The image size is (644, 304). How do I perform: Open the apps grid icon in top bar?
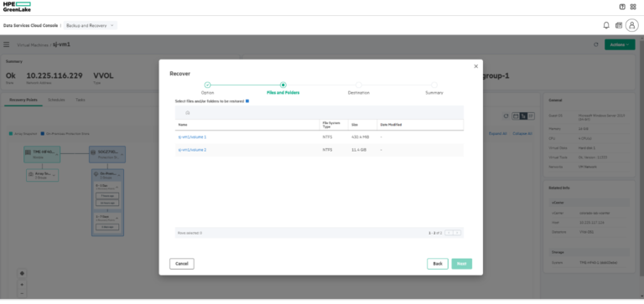tap(633, 7)
